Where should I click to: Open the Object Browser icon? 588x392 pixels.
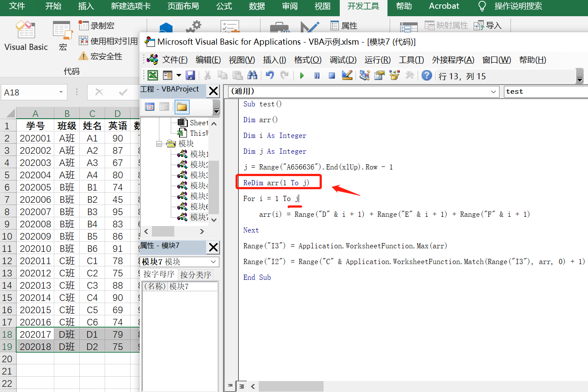[x=394, y=75]
